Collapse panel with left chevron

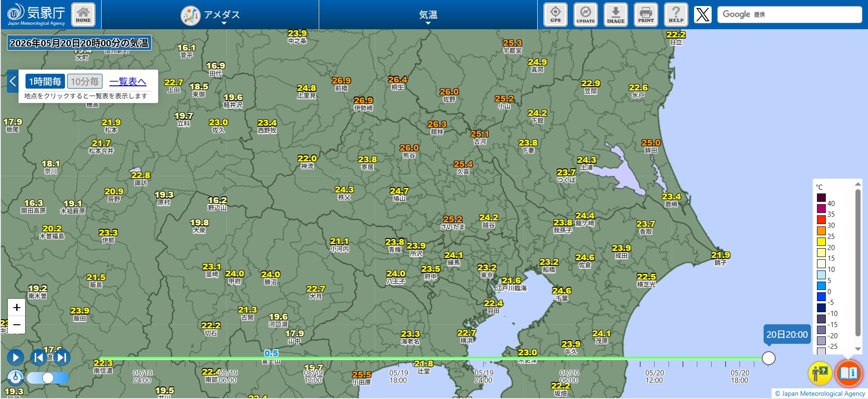tap(13, 81)
